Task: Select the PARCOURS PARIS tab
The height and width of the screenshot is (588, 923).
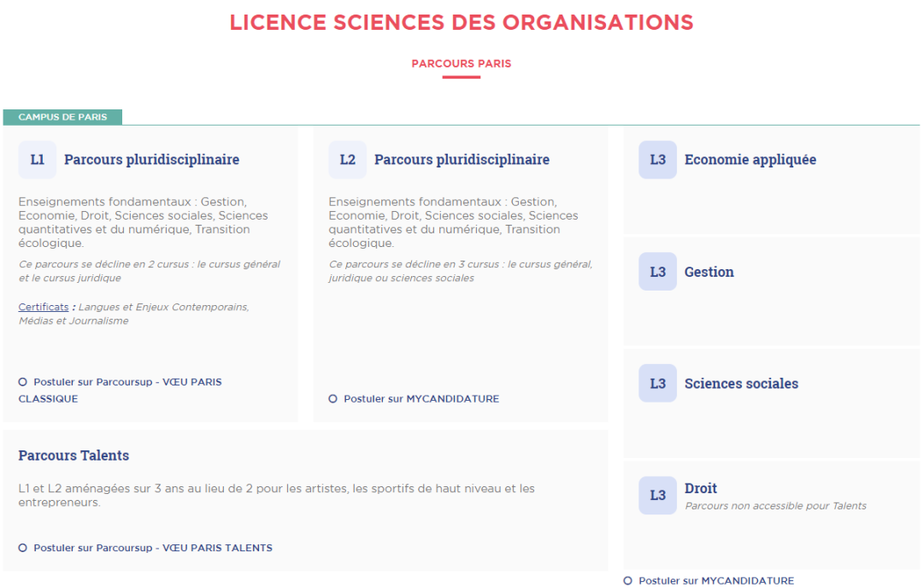Action: (461, 63)
